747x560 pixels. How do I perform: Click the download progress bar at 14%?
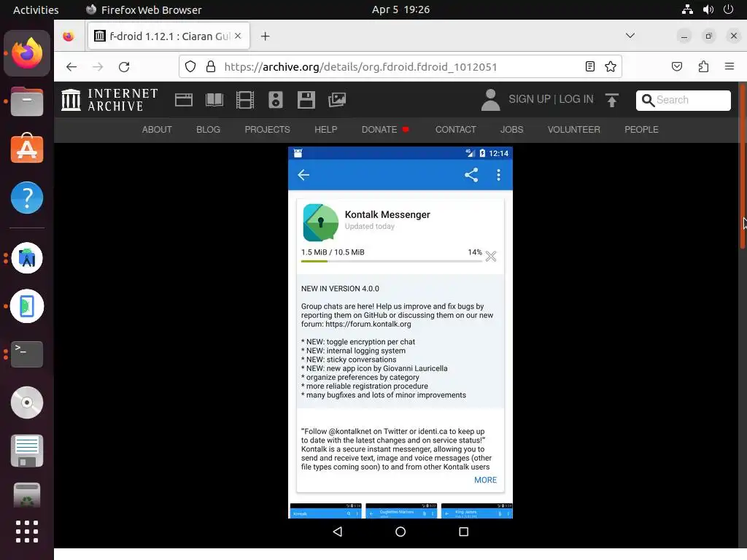[391, 261]
